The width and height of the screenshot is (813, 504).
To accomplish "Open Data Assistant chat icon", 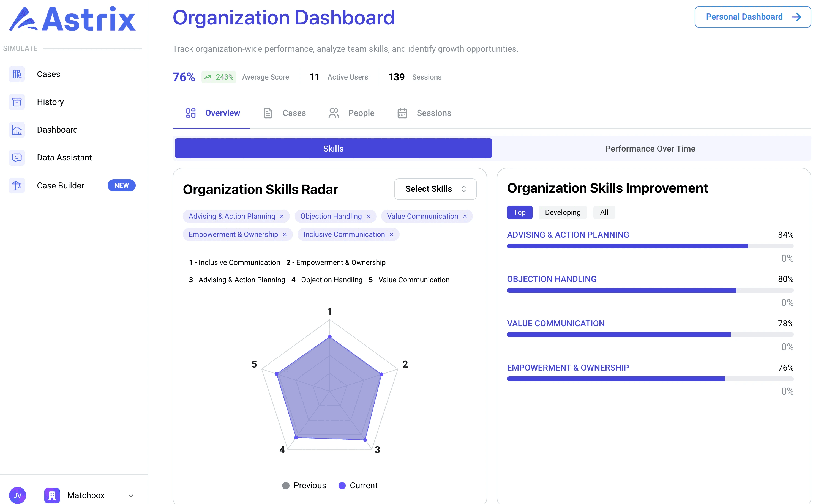I will pos(17,158).
